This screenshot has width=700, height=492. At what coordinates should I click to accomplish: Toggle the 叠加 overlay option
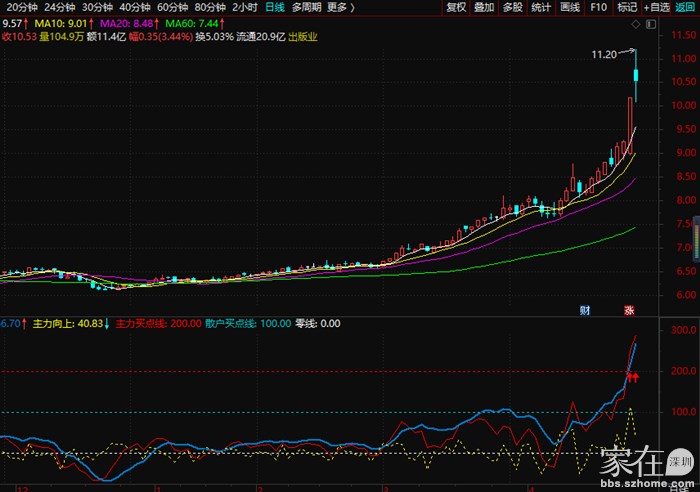[x=484, y=7]
